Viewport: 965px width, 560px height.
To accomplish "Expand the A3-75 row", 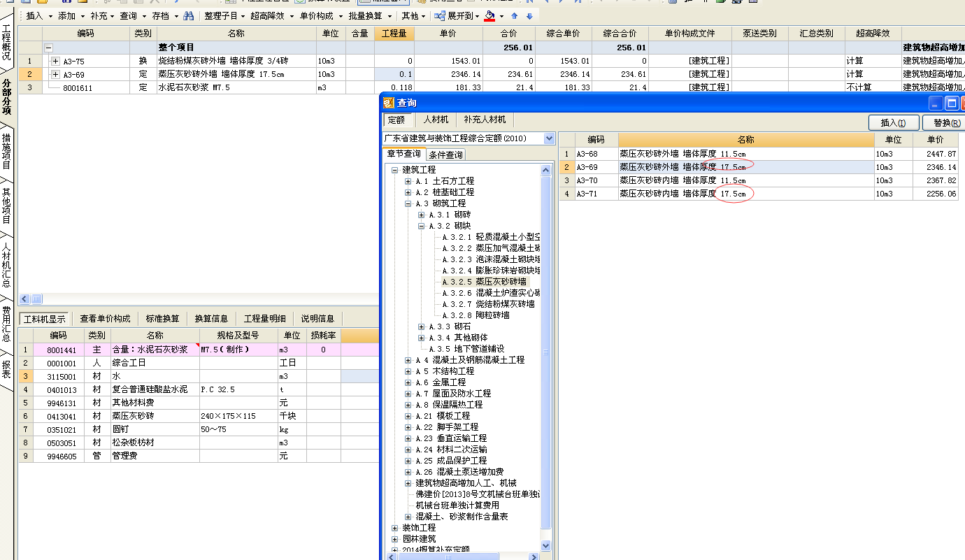I will tap(56, 61).
